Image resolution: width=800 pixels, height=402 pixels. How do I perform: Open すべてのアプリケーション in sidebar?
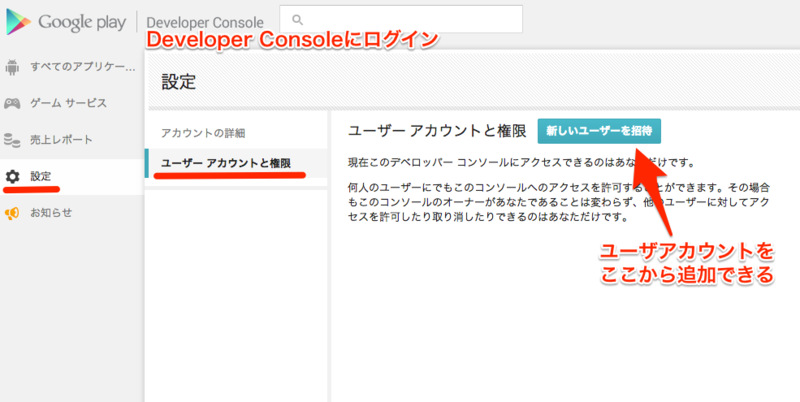click(x=83, y=66)
